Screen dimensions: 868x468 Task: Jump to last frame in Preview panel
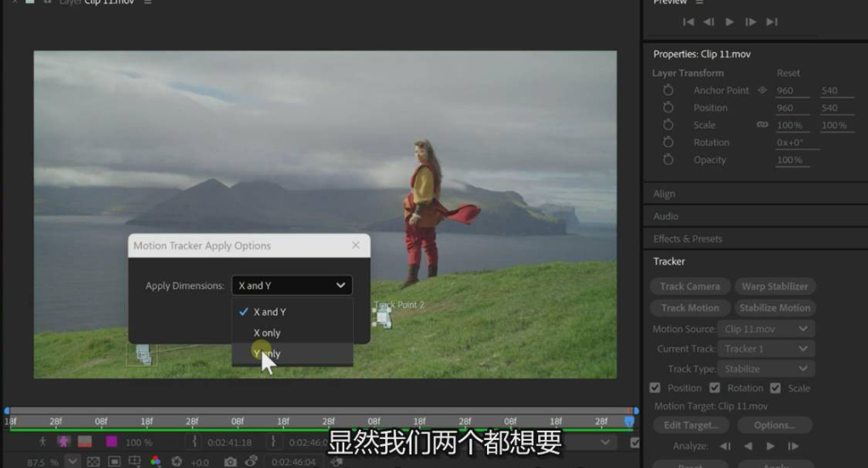(x=772, y=22)
